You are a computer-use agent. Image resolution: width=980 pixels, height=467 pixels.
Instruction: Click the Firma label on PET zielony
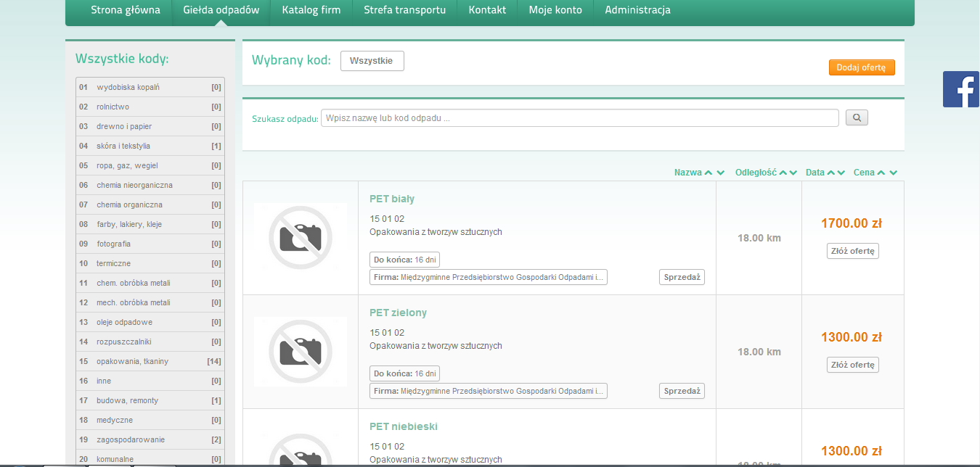(489, 391)
